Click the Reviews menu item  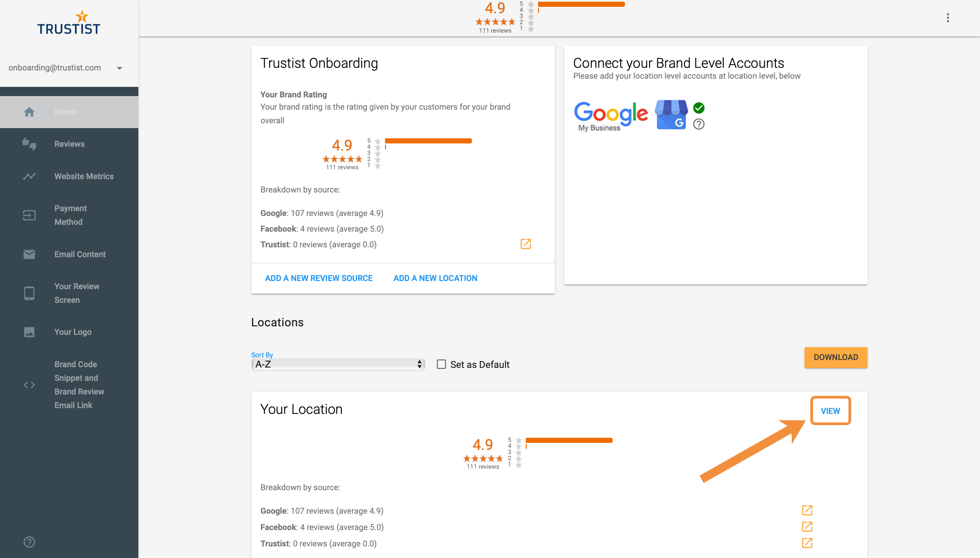click(68, 144)
